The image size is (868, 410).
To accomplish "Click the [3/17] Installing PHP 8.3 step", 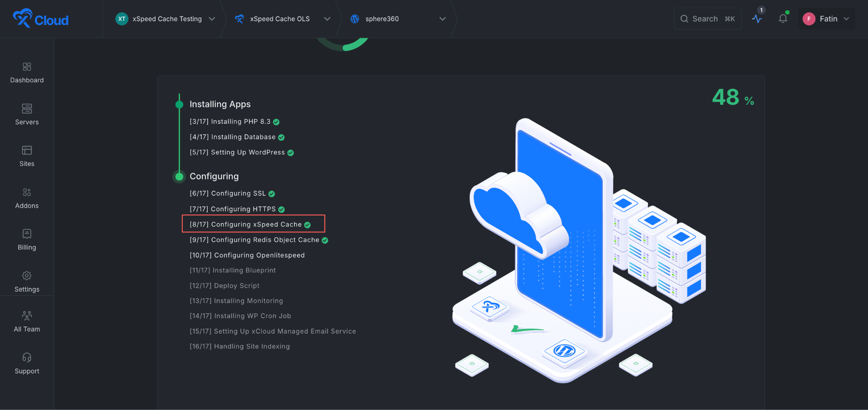I will click(234, 122).
